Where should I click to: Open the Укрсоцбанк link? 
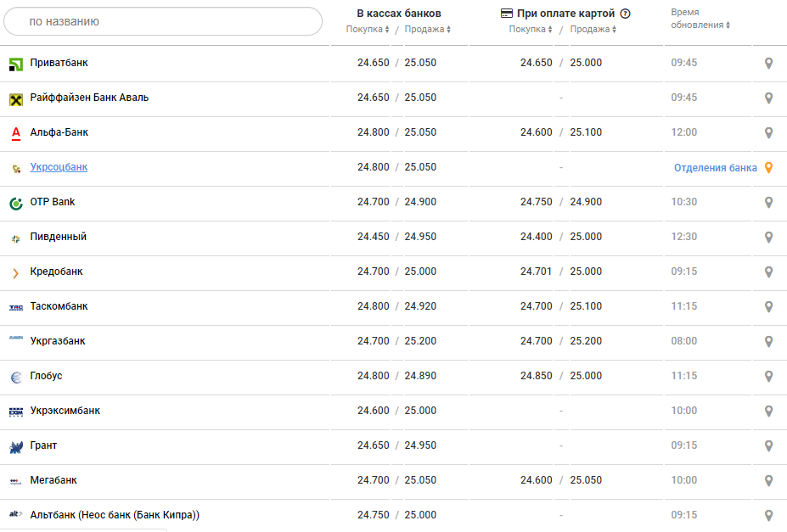[59, 167]
